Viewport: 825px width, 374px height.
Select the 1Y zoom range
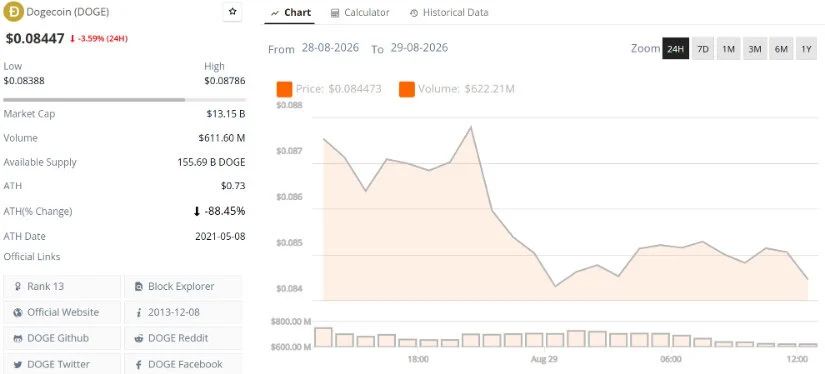pos(806,49)
